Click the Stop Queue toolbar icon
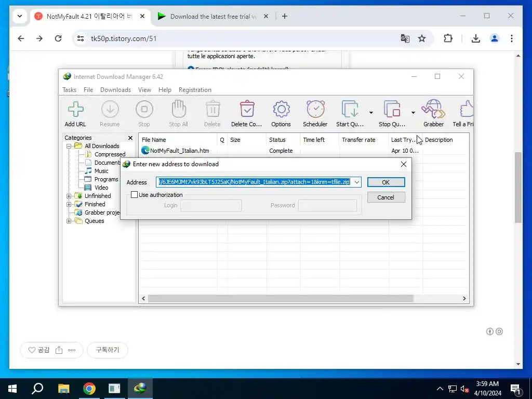Image resolution: width=532 pixels, height=399 pixels. point(392,114)
